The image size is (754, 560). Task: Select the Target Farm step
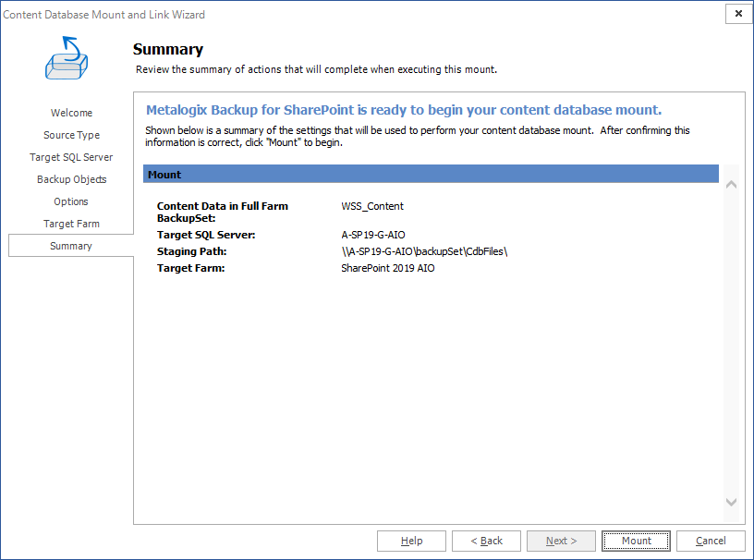pyautogui.click(x=71, y=224)
